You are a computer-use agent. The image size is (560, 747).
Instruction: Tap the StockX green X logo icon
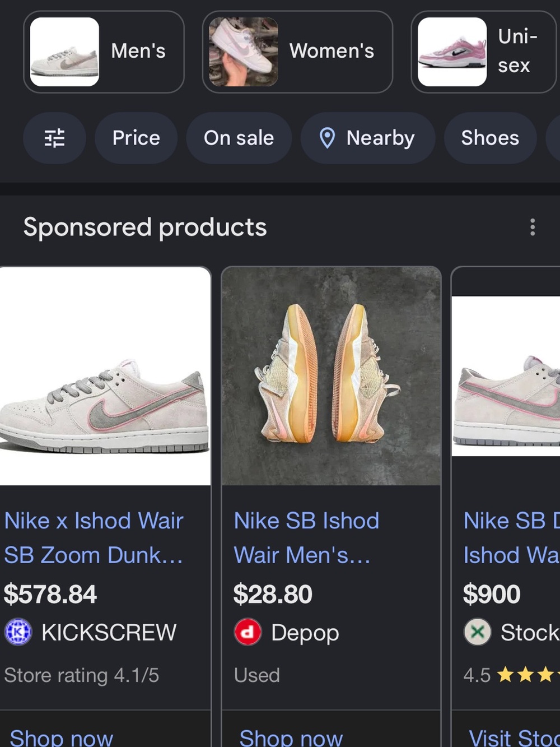click(477, 632)
